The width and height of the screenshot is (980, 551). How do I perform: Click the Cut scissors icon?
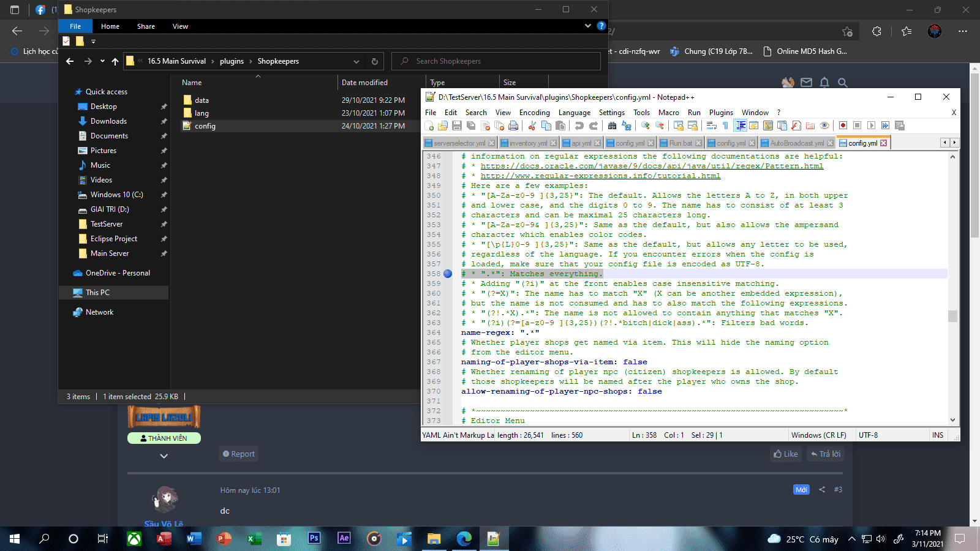pyautogui.click(x=532, y=126)
